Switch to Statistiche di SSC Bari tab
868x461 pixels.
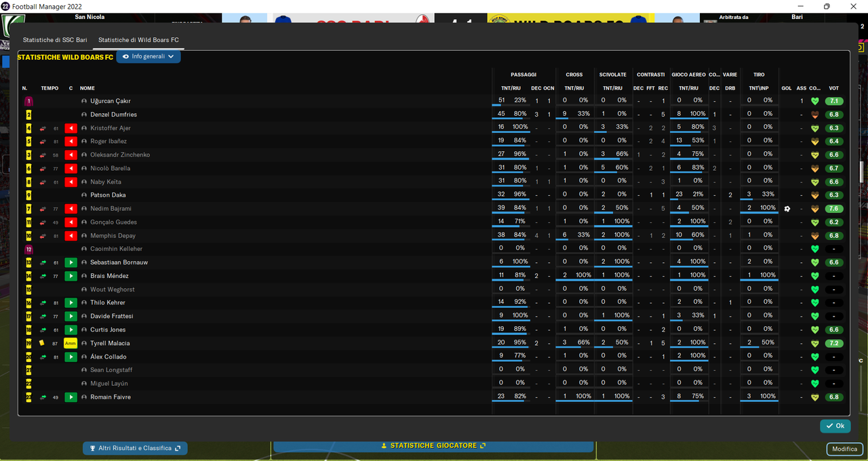click(x=55, y=40)
